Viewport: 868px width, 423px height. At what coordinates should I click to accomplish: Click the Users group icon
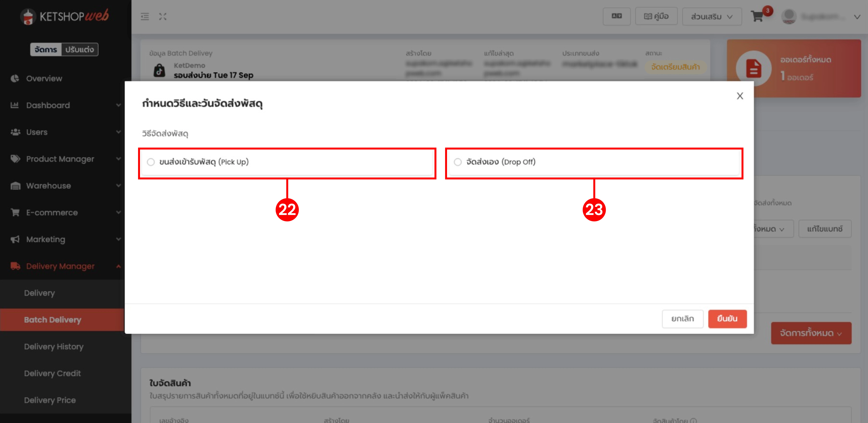pyautogui.click(x=15, y=132)
